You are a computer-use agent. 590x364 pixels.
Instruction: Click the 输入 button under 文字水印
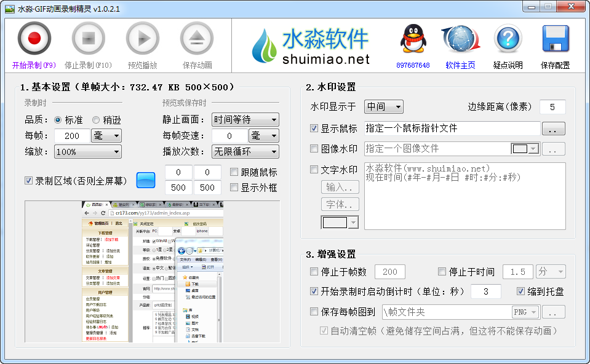pos(340,187)
